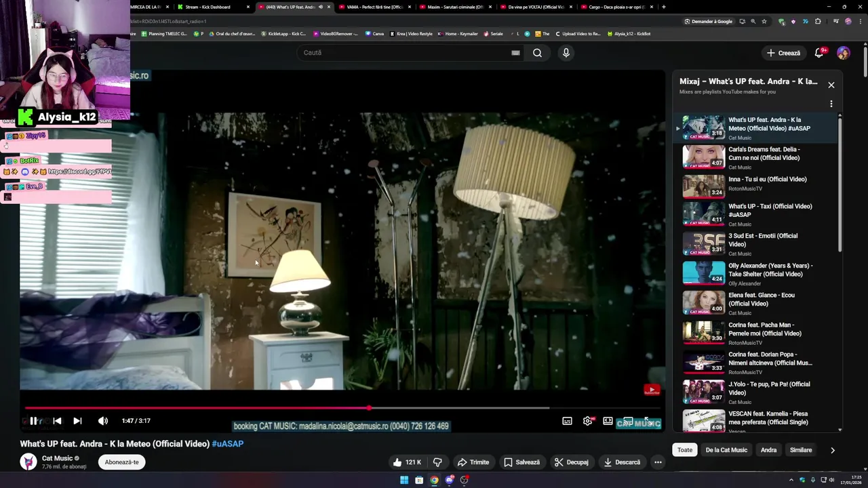This screenshot has height=488, width=868.
Task: Open Alysia_k12 - KickBot bookmark
Action: (629, 34)
